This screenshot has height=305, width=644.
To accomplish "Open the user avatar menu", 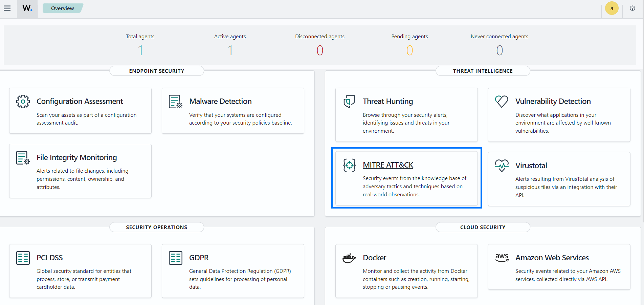I will pyautogui.click(x=612, y=8).
